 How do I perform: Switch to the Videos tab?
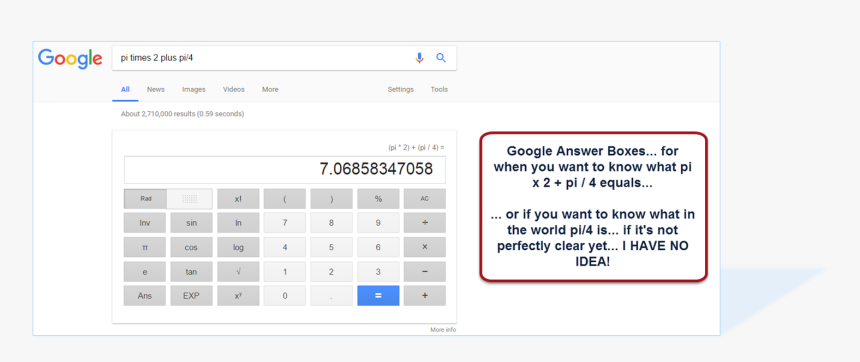[234, 89]
